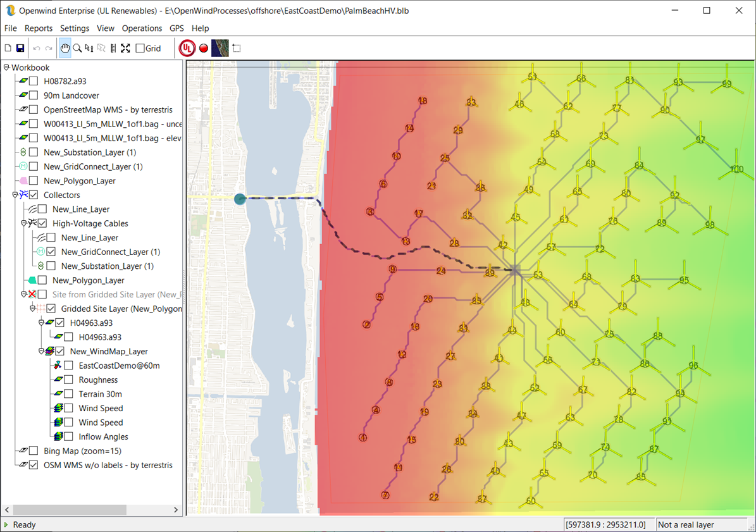Create a new workbook with the blank page icon
This screenshot has height=532, width=756.
pos(8,48)
